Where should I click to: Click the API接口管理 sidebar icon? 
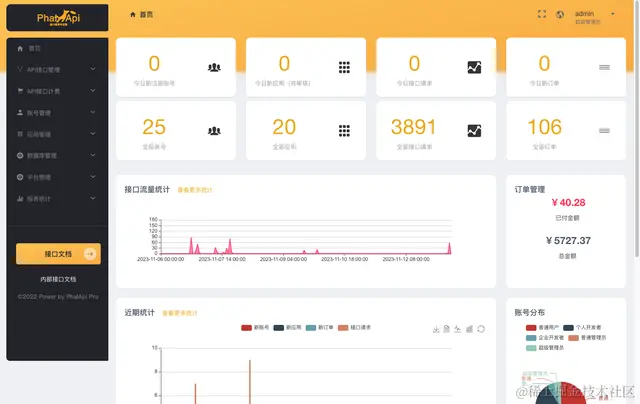20,69
